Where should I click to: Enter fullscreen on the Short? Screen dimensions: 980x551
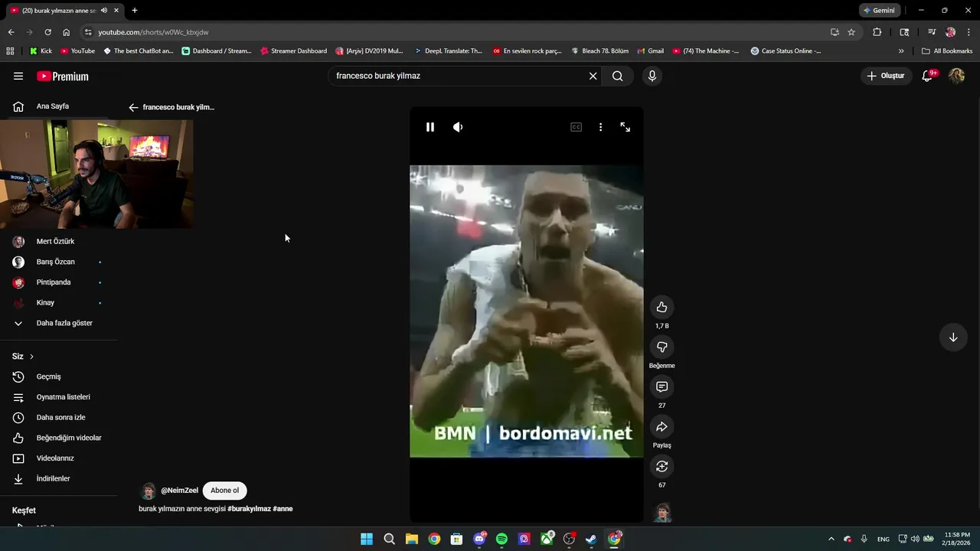[625, 127]
